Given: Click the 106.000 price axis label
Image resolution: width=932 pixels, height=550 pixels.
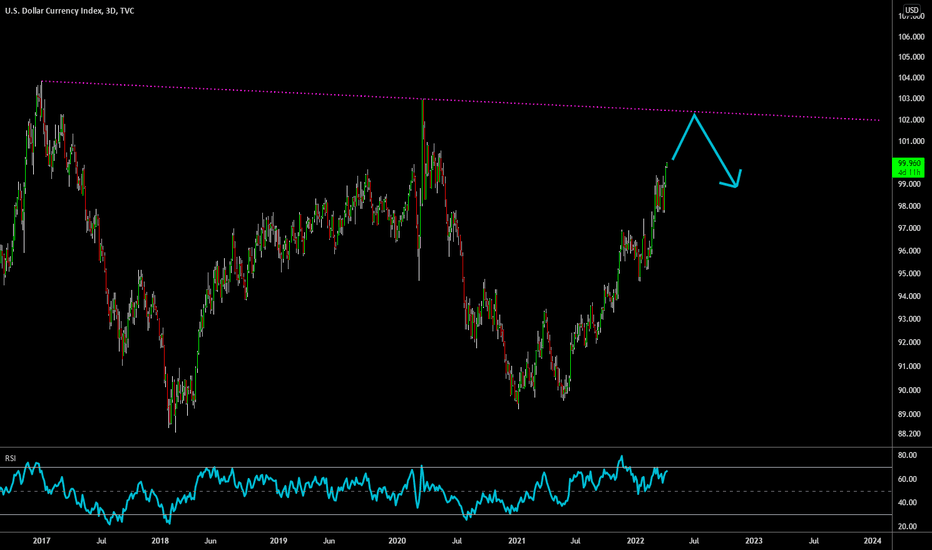Looking at the screenshot, I should click(x=911, y=37).
